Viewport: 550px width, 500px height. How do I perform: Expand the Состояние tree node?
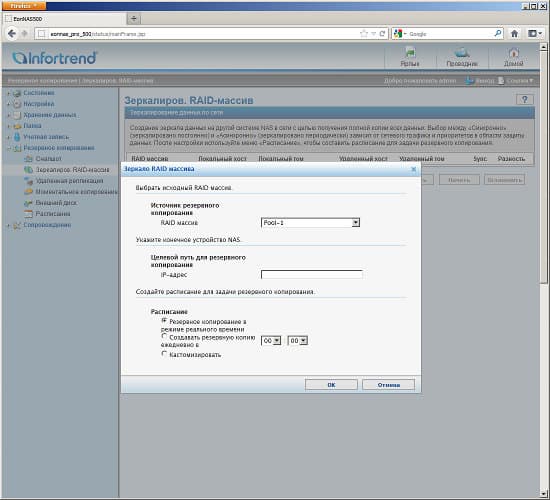pos(8,93)
